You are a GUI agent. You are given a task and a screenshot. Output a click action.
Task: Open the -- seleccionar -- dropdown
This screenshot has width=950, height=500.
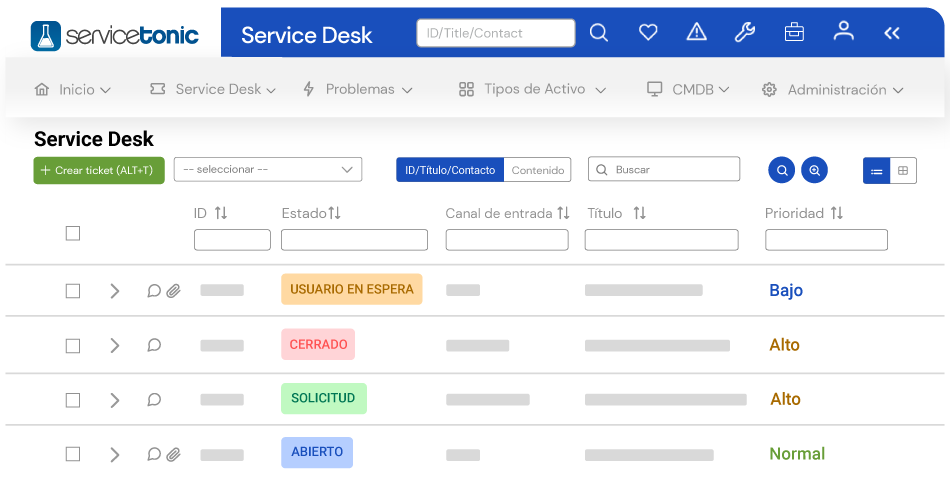click(268, 170)
